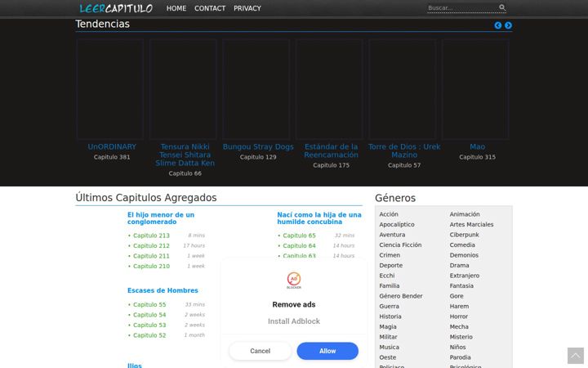Open Capitulo 213 link
The width and height of the screenshot is (588, 368).
(152, 236)
